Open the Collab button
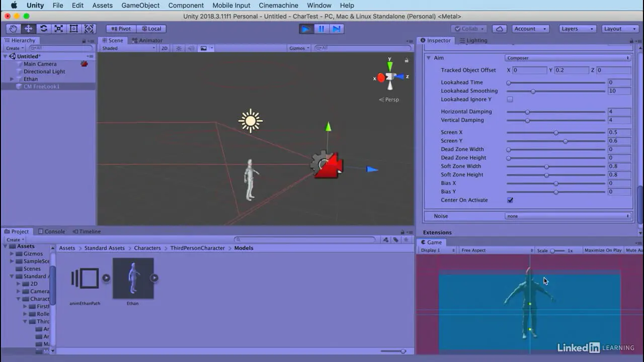Viewport: 644px width, 362px height. click(469, 29)
